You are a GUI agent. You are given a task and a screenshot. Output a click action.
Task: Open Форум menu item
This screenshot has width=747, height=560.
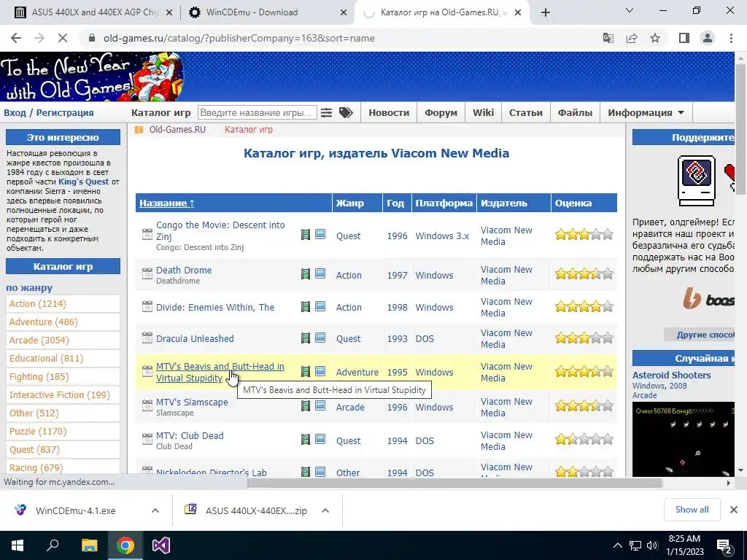pyautogui.click(x=441, y=113)
